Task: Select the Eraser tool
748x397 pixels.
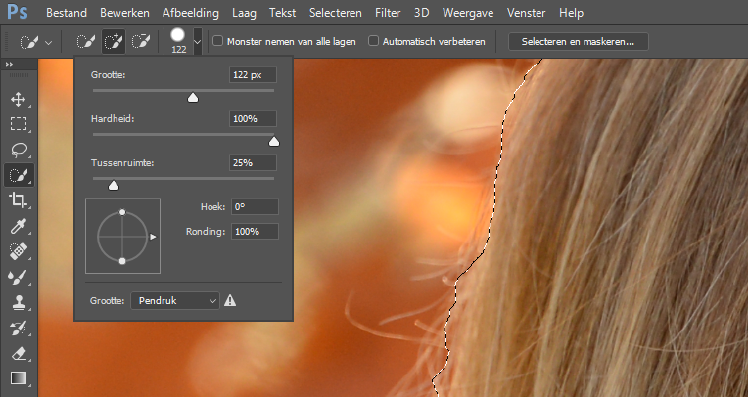Action: point(18,354)
